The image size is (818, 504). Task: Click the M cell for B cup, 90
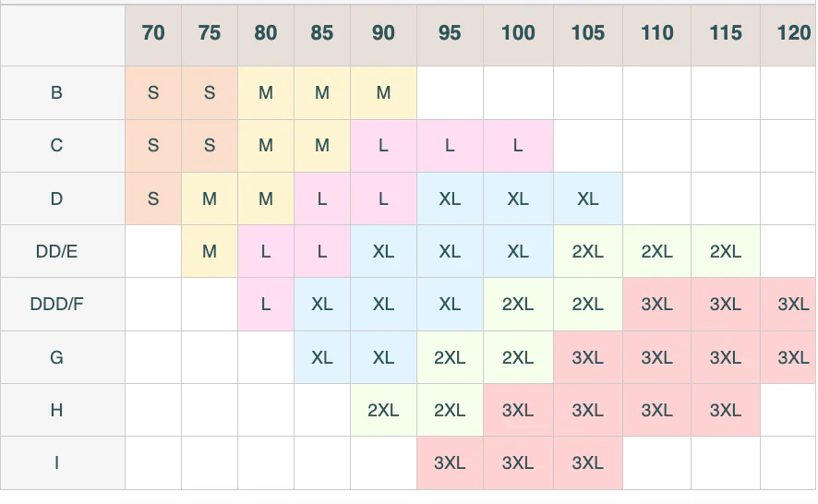pos(383,92)
